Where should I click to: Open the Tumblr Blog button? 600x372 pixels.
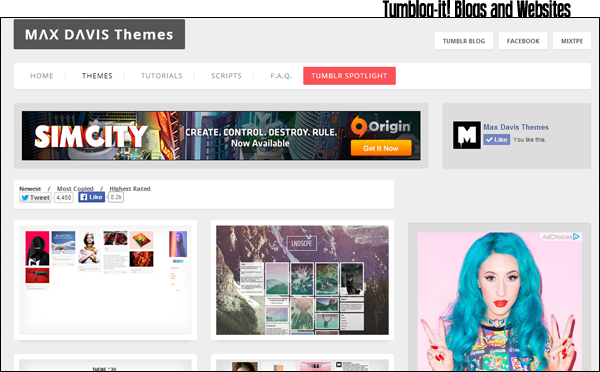pos(464,41)
